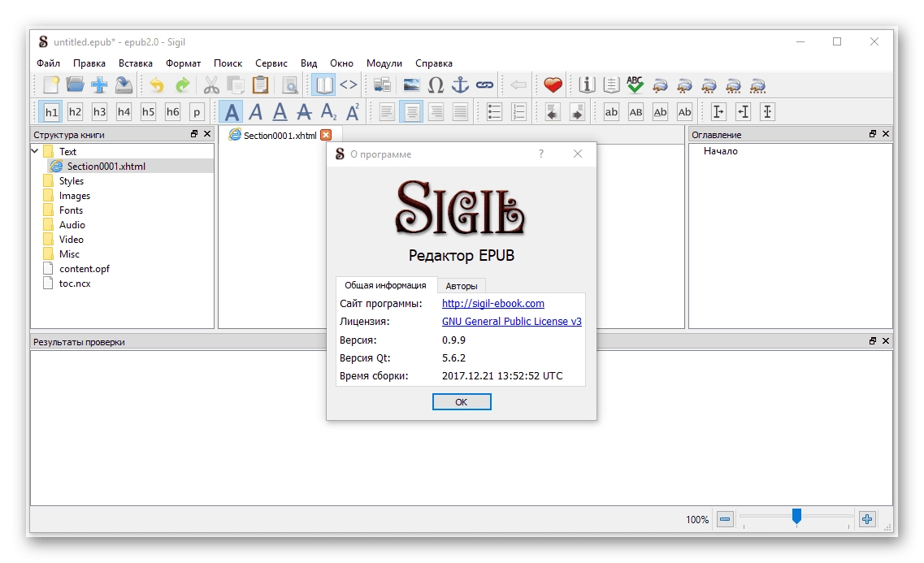The height and width of the screenshot is (563, 924).
Task: Apply heading h3 style
Action: 99,112
